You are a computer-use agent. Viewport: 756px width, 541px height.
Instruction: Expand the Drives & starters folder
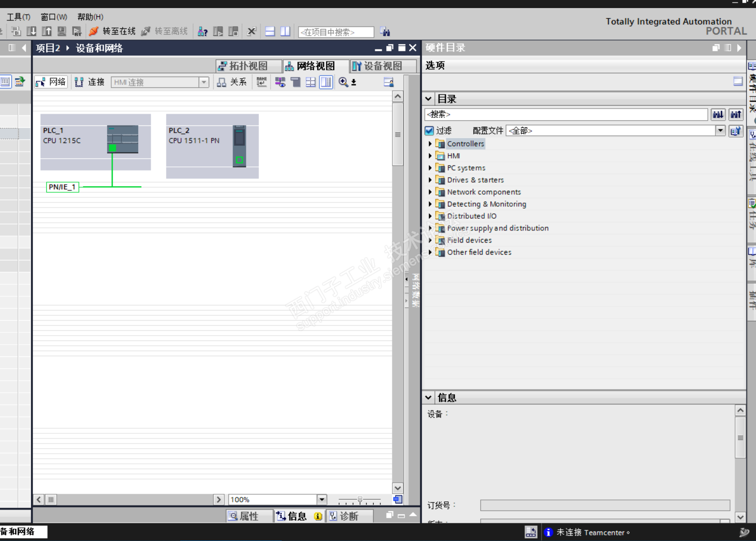[430, 180]
